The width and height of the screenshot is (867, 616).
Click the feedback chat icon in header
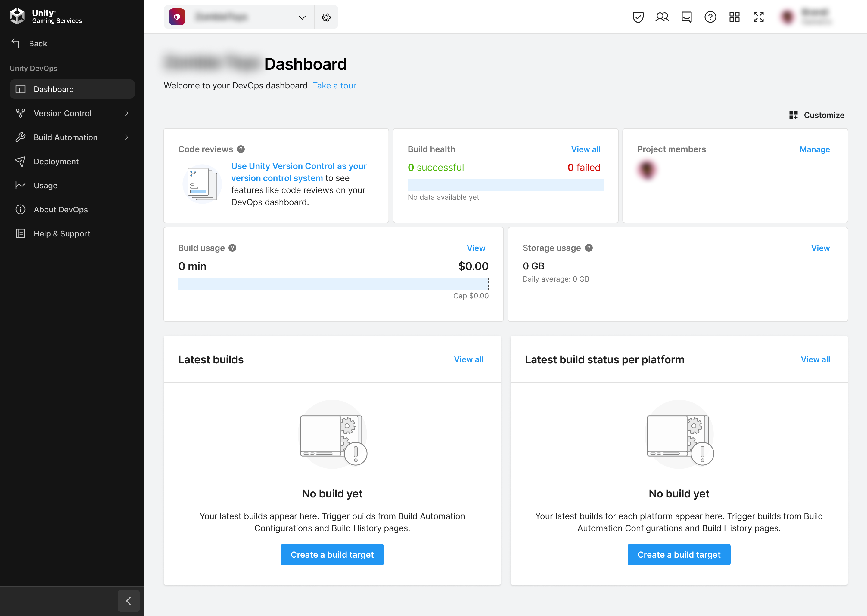point(686,17)
